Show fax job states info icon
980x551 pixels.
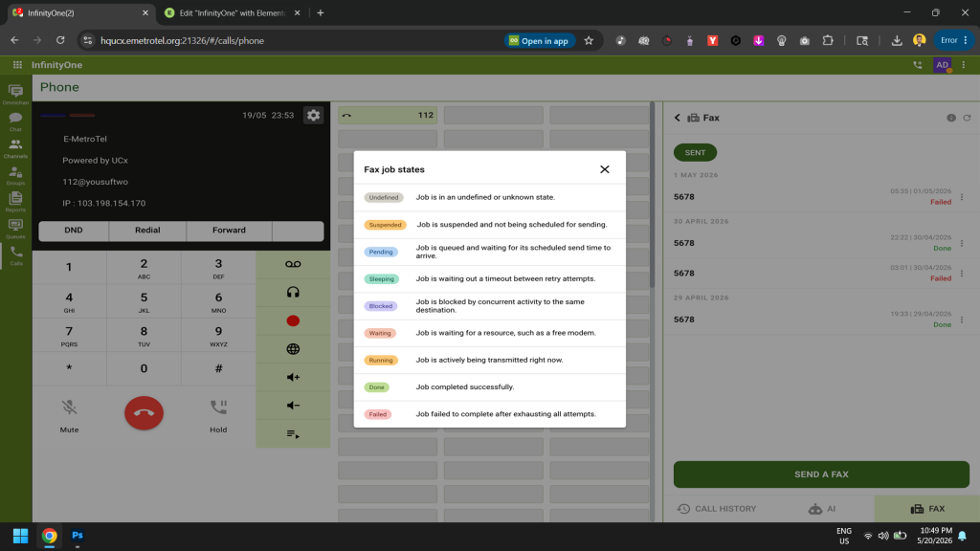951,118
